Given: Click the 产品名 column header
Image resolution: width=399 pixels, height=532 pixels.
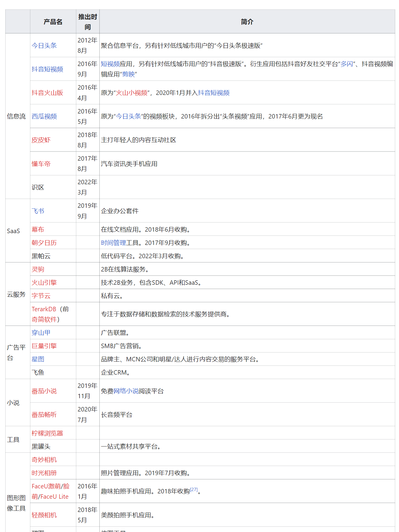Looking at the screenshot, I should pos(53,22).
